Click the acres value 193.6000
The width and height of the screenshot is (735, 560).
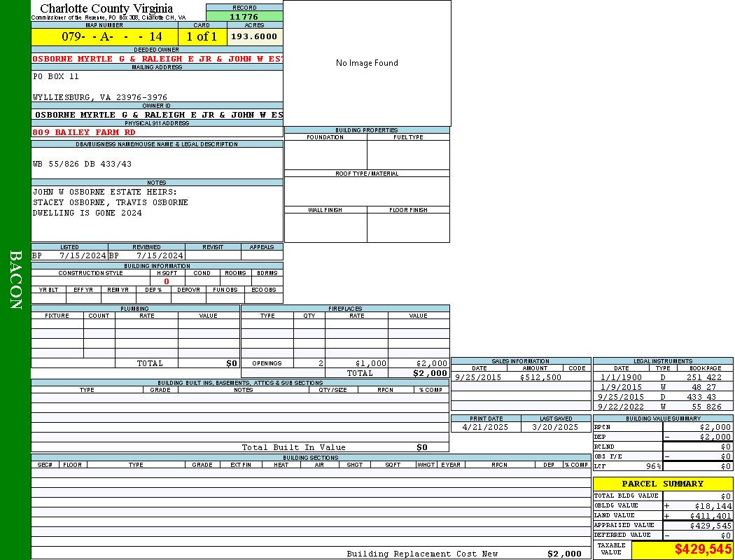(x=254, y=36)
